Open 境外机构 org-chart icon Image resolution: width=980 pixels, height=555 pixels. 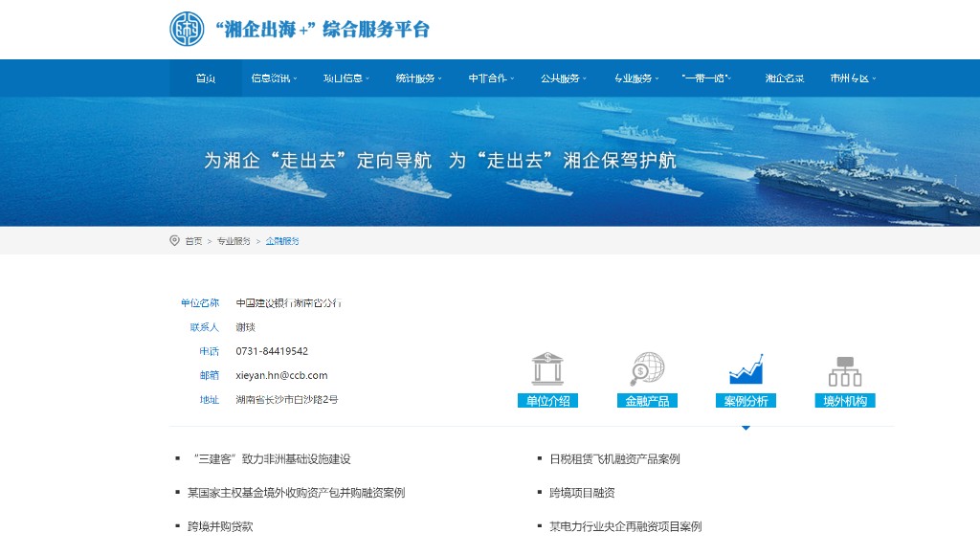pos(845,369)
